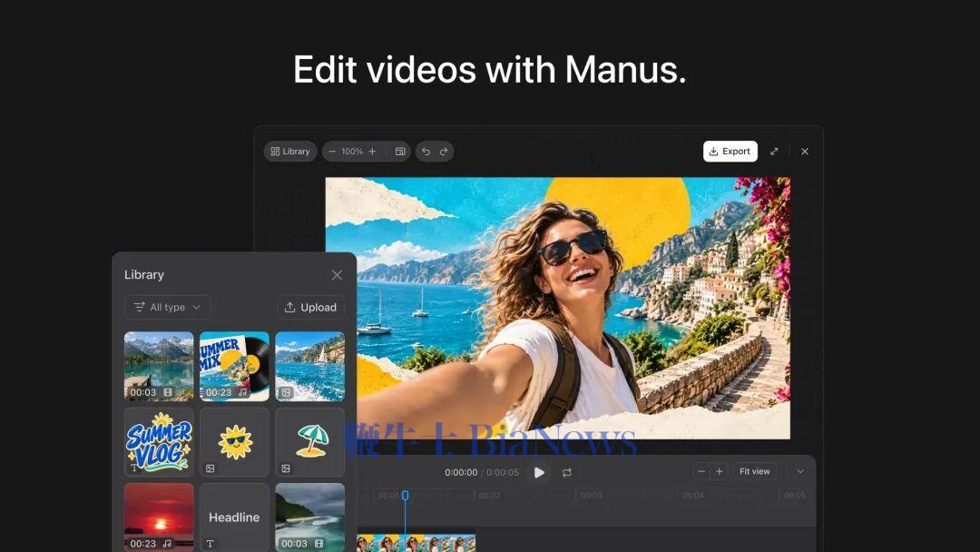Expand the editor to fullscreen
This screenshot has width=980, height=552.
774,152
